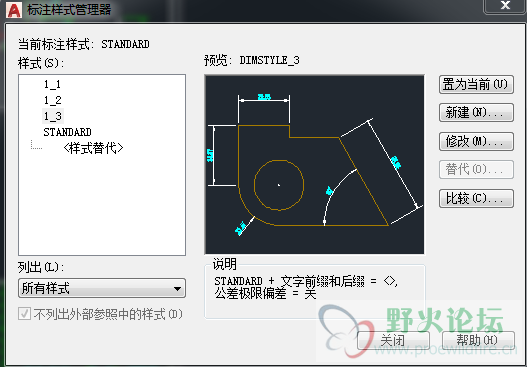The width and height of the screenshot is (527, 367).
Task: Select the <样式替代> style override entry
Action: [x=93, y=148]
